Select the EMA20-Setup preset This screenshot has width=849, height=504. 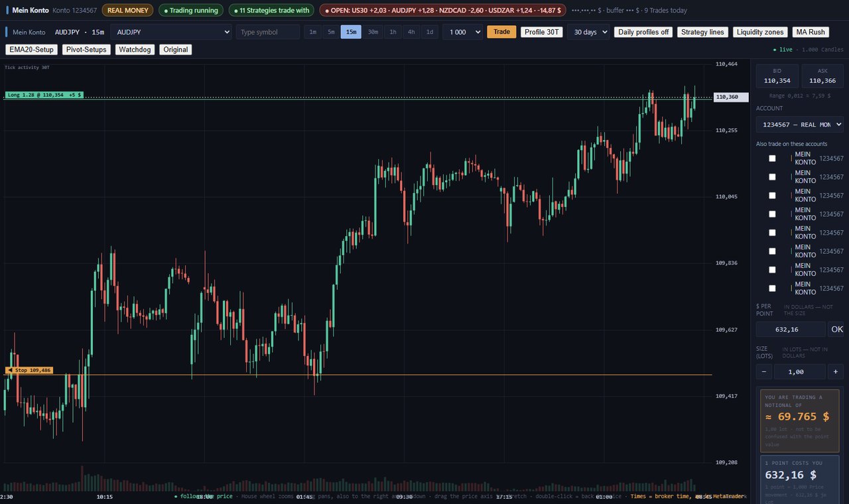(31, 50)
